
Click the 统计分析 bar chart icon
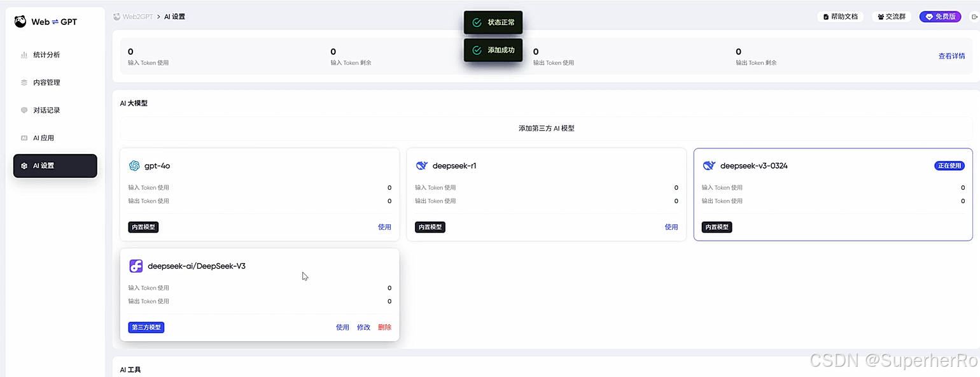click(24, 55)
